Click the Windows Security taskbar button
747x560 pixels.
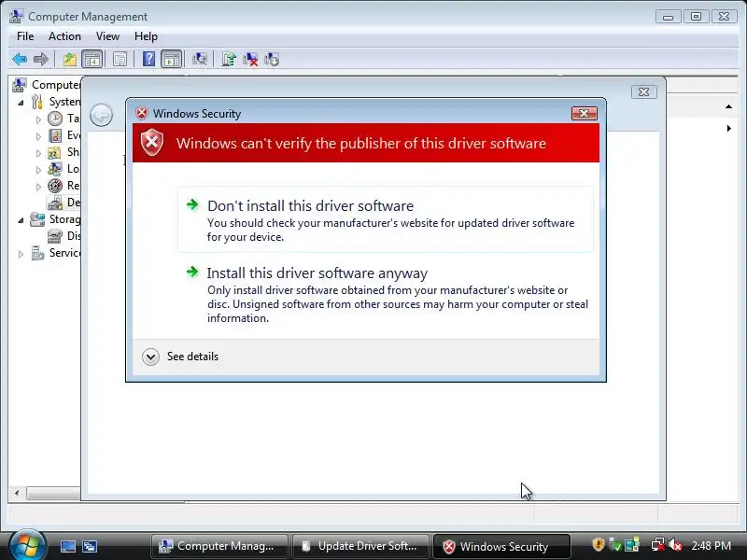click(501, 546)
